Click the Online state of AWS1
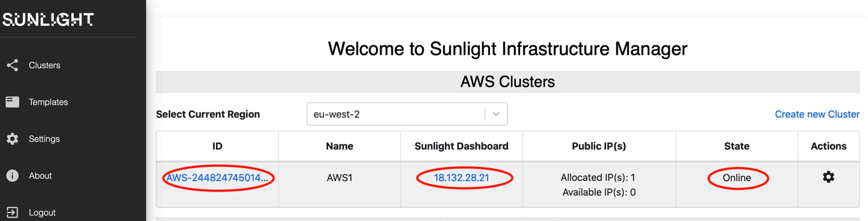868x221 pixels. tap(737, 178)
